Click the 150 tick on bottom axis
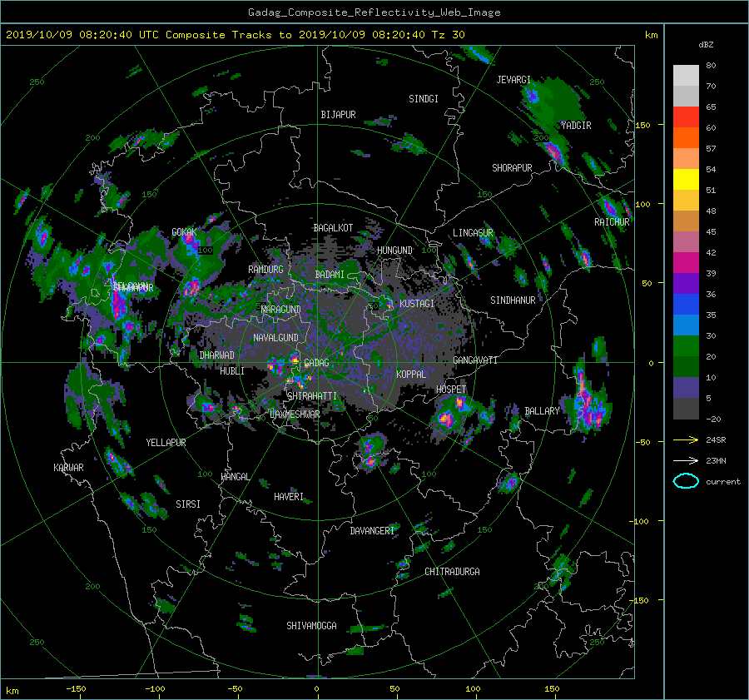 point(552,688)
